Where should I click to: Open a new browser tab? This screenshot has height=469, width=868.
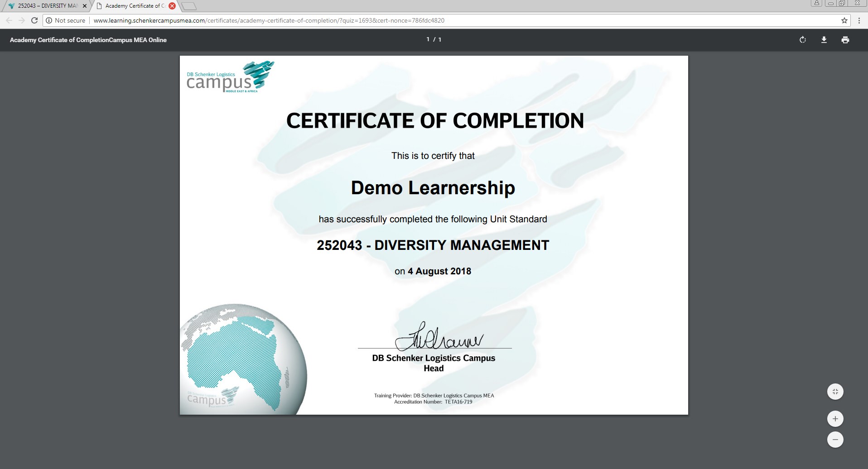pos(189,6)
